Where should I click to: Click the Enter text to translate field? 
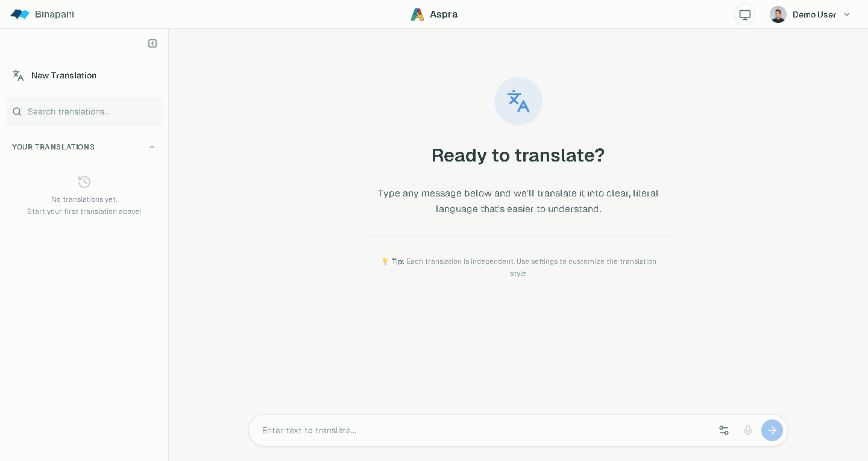[482, 430]
